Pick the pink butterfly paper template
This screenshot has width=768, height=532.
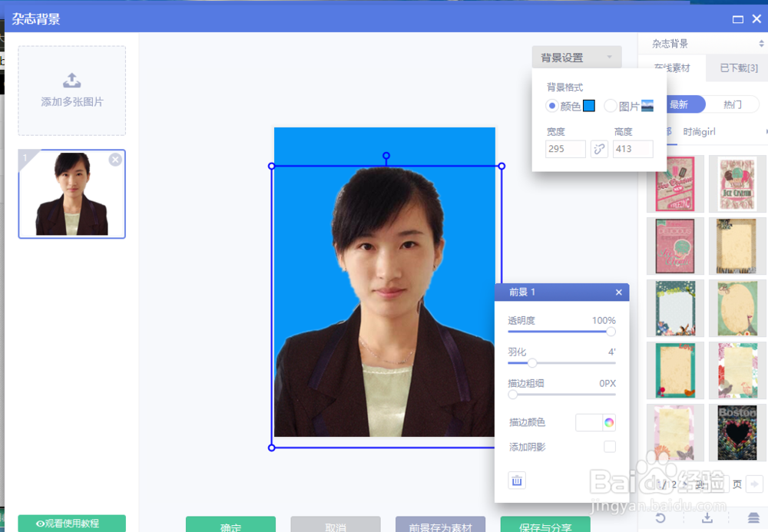click(x=675, y=432)
